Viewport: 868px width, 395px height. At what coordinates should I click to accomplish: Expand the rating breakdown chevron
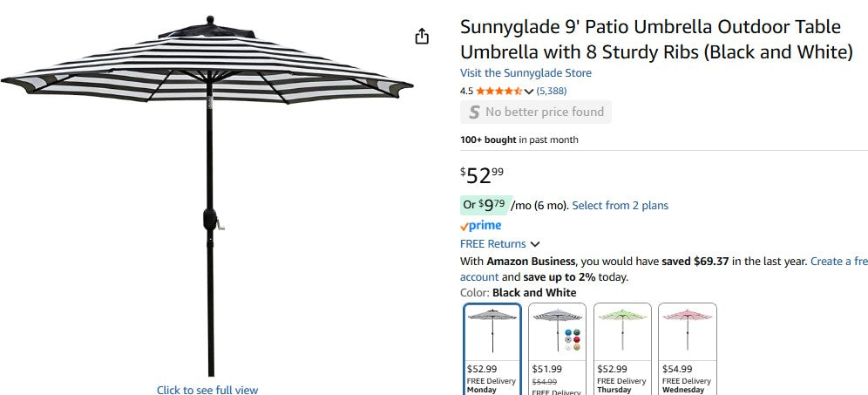pyautogui.click(x=529, y=92)
